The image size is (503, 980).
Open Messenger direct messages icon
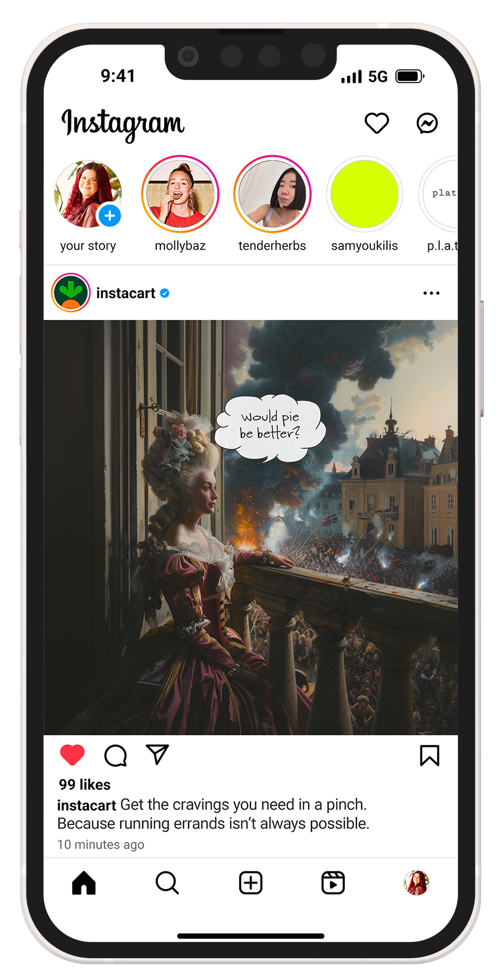point(427,123)
